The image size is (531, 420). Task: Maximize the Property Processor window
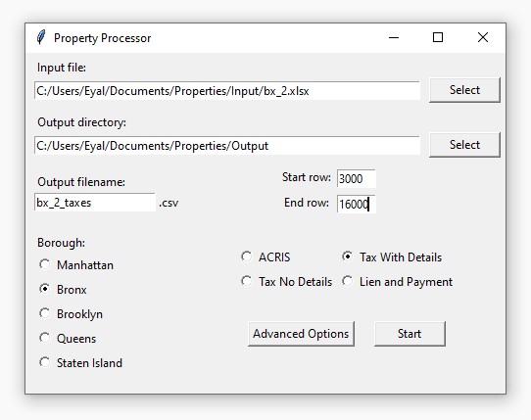pos(438,37)
